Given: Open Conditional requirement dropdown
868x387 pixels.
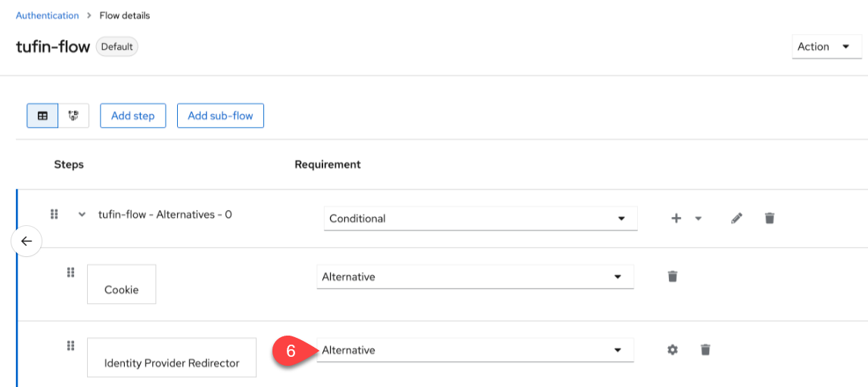Looking at the screenshot, I should 480,218.
